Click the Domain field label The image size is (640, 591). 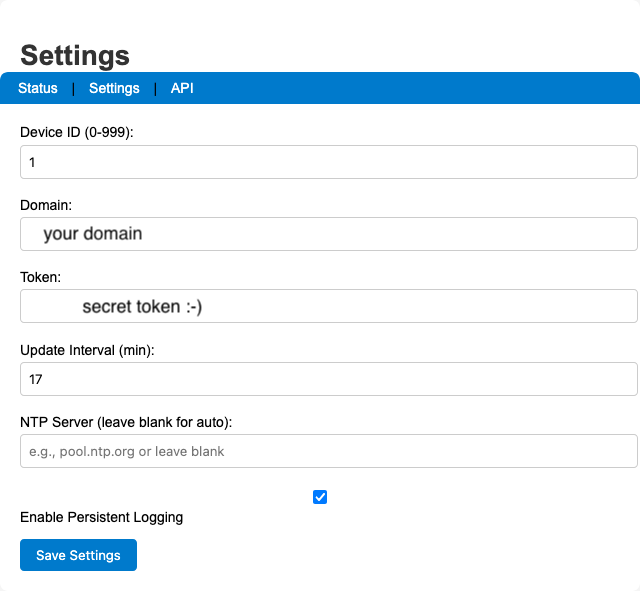point(46,204)
